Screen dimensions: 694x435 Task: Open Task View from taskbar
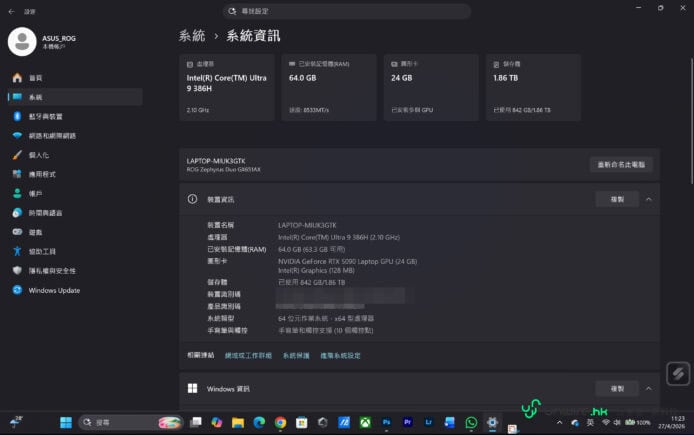point(195,423)
